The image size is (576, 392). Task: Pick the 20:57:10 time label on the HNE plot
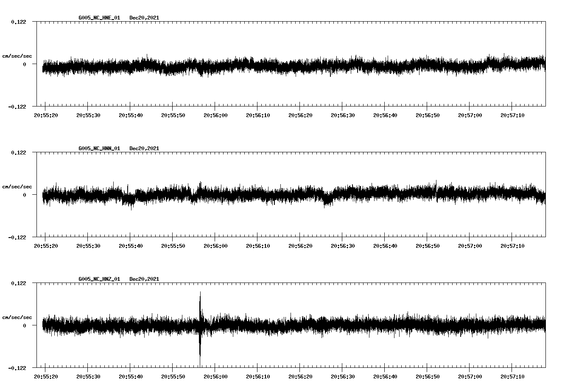click(x=512, y=115)
